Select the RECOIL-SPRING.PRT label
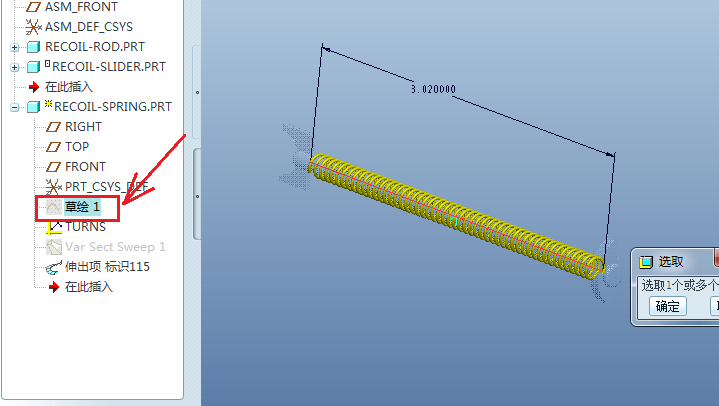Image resolution: width=719 pixels, height=406 pixels. pyautogui.click(x=113, y=107)
